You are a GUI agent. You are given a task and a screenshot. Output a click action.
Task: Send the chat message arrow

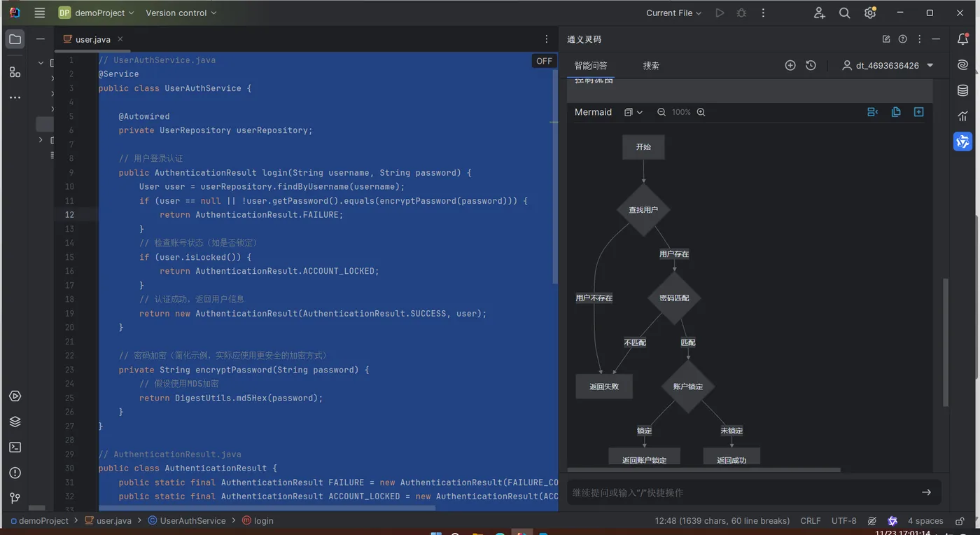[x=926, y=492]
